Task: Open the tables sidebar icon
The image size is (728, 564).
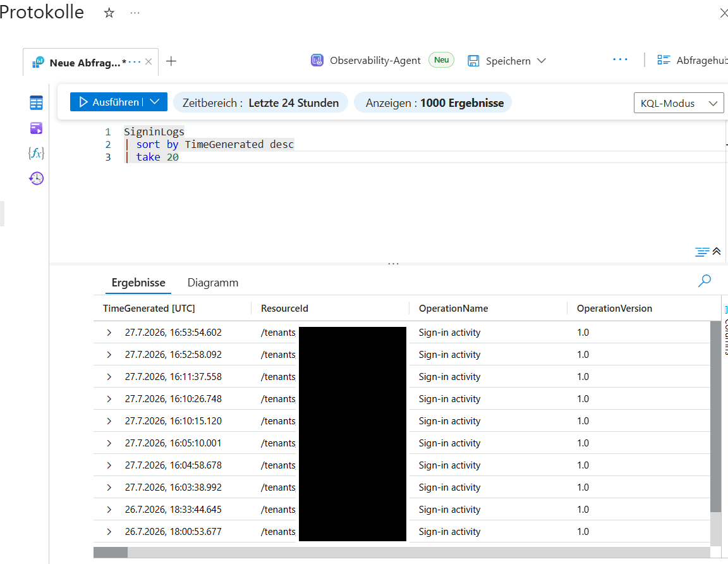Action: click(x=36, y=102)
